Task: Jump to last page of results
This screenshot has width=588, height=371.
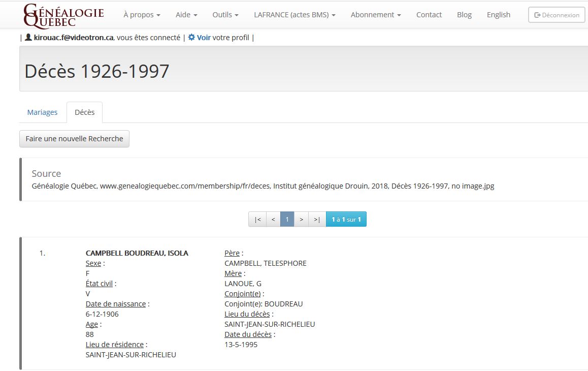Action: coord(317,219)
